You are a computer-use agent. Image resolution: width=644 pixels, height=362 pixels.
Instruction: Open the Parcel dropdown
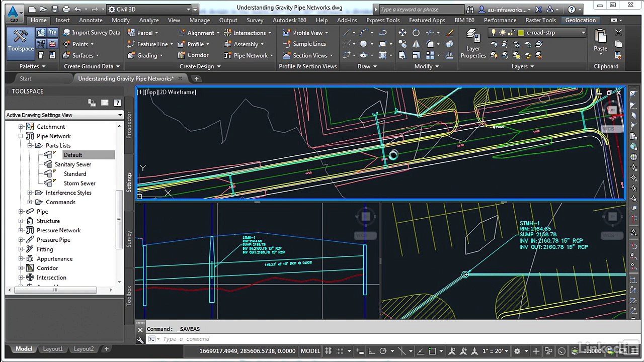[143, 33]
